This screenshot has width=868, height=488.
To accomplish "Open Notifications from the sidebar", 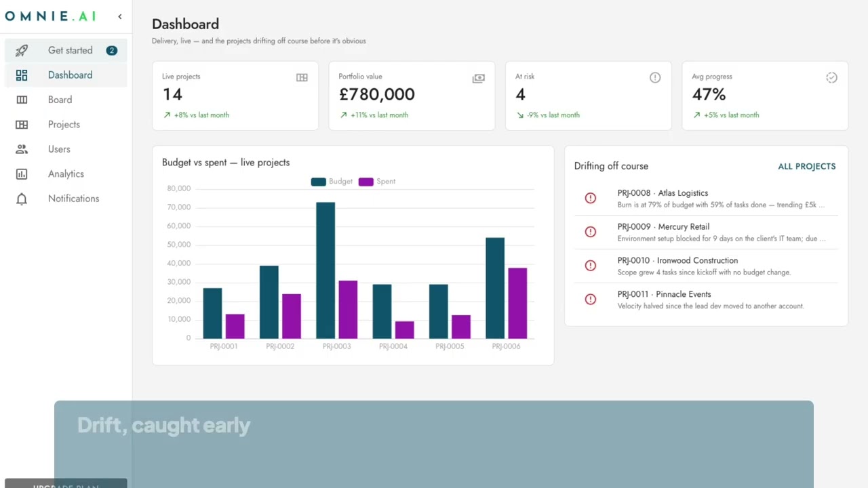I will pos(66,199).
